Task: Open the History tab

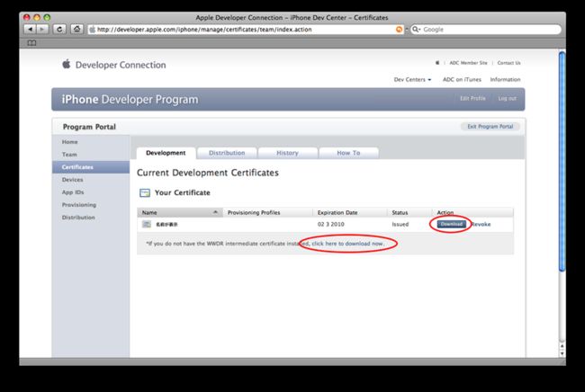Action: (x=287, y=153)
